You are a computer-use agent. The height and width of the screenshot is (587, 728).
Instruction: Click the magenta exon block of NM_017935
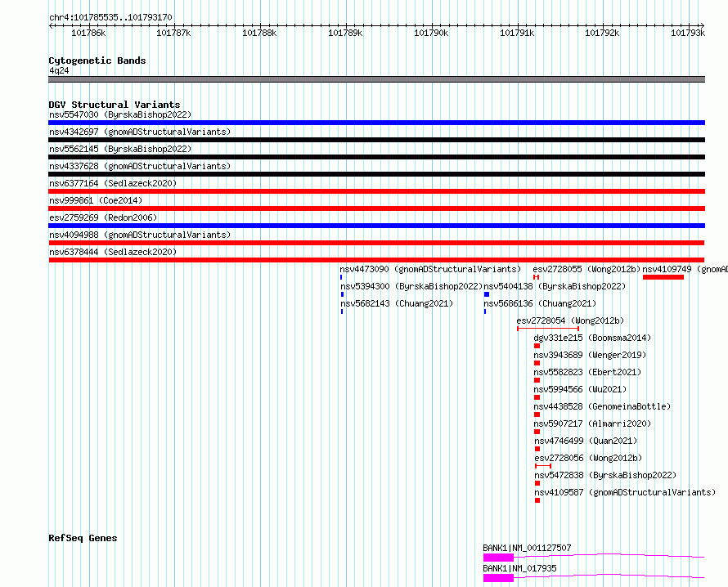[x=498, y=578]
